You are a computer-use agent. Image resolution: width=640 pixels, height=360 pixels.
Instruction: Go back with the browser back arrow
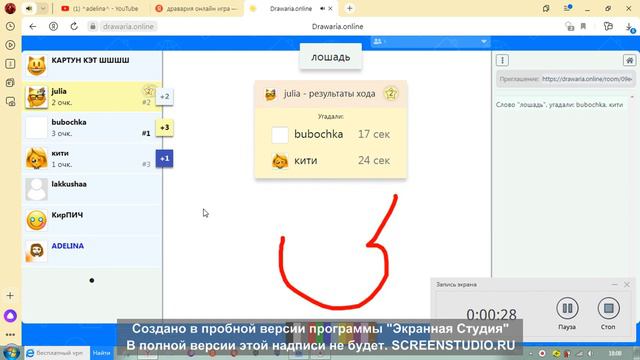pyautogui.click(x=33, y=27)
